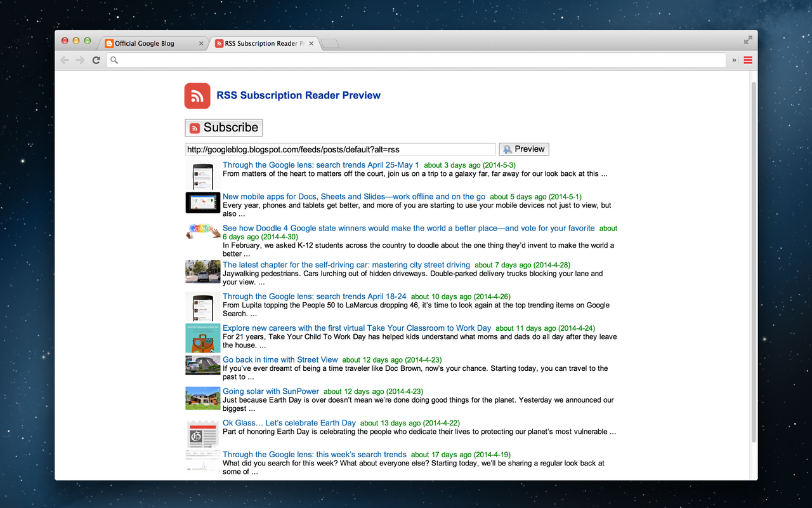Click the Doodle 4 Google thumbnail
This screenshot has width=812, height=508.
[x=203, y=231]
